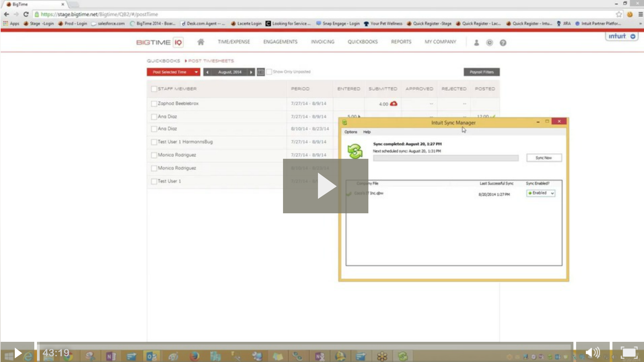
Task: Click the fullscreen icon of the video
Action: [x=628, y=353]
